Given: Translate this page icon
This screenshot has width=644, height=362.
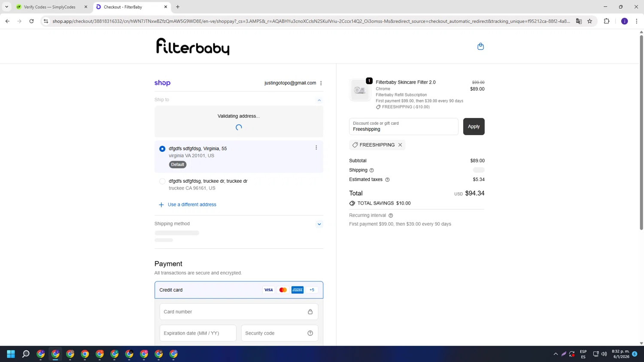Looking at the screenshot, I should [579, 21].
